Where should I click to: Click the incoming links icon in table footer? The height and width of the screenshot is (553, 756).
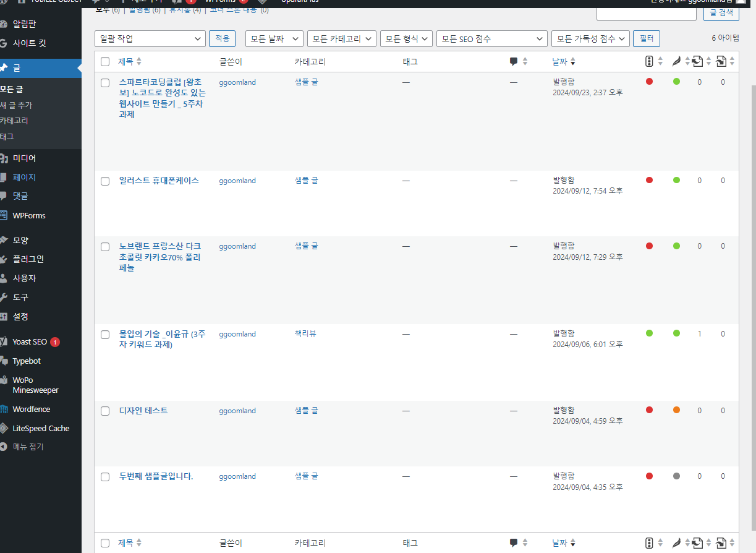point(721,542)
